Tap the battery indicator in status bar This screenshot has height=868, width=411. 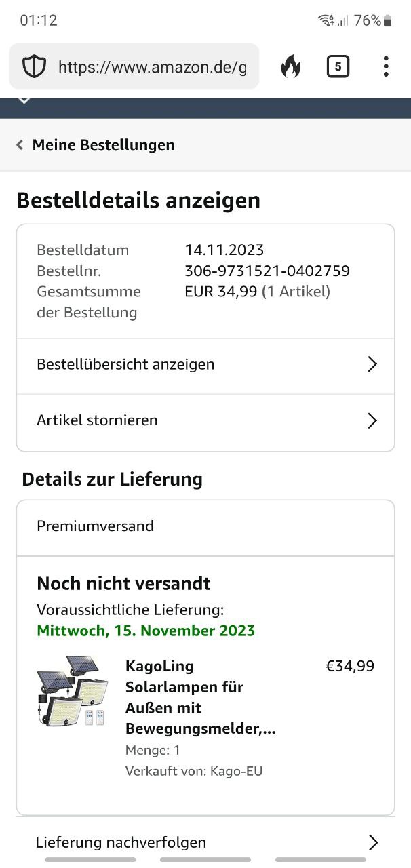(x=388, y=21)
